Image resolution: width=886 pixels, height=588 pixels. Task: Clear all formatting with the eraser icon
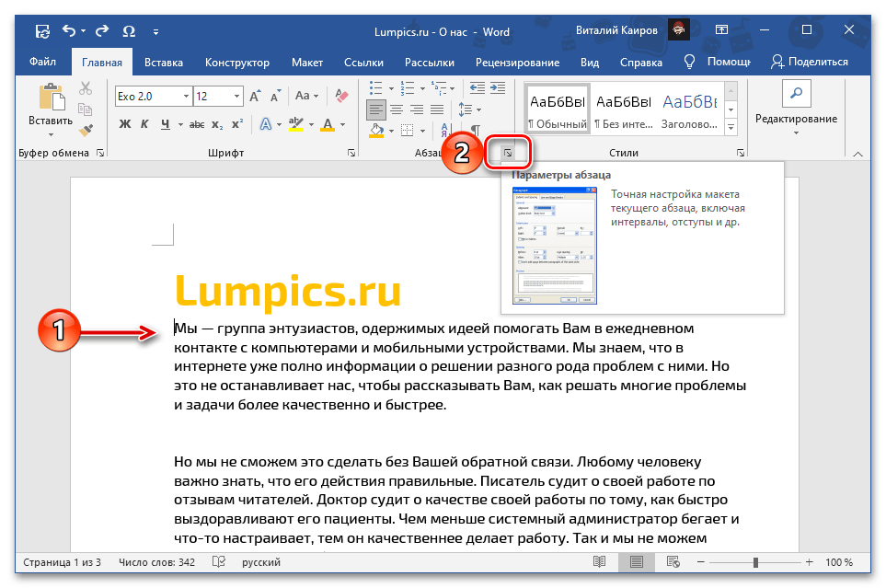[342, 96]
